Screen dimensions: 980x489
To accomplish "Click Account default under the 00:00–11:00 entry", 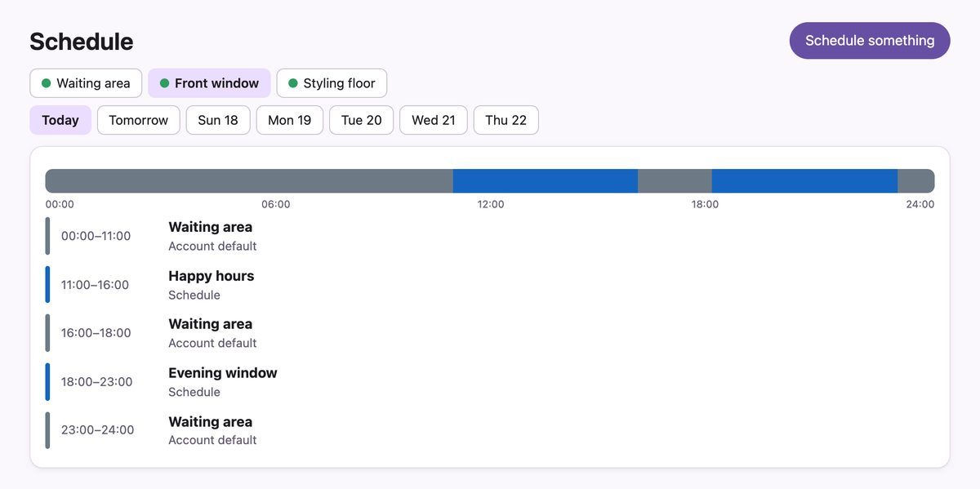I will [x=212, y=246].
